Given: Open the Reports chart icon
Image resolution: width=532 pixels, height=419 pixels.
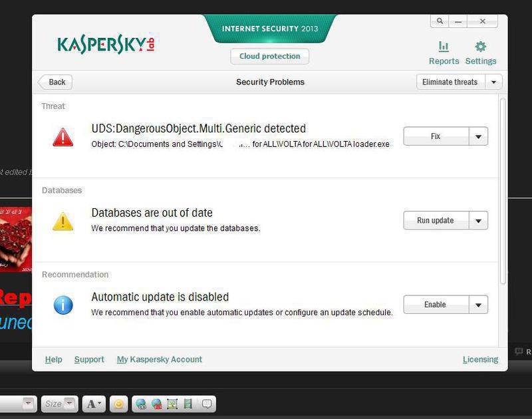Looking at the screenshot, I should [x=444, y=47].
